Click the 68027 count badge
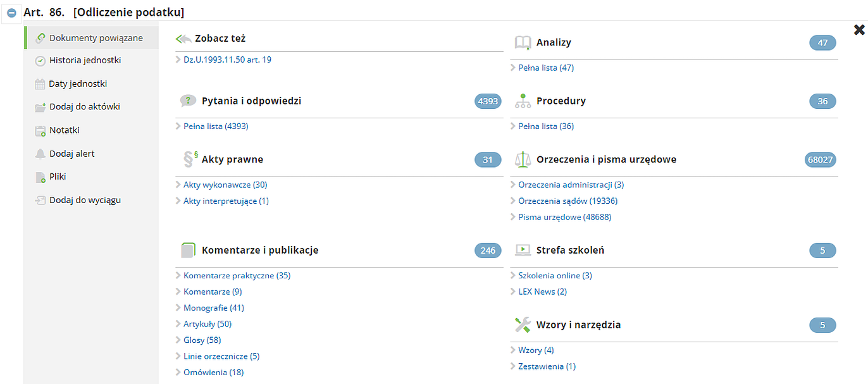The width and height of the screenshot is (868, 384). pos(820,160)
